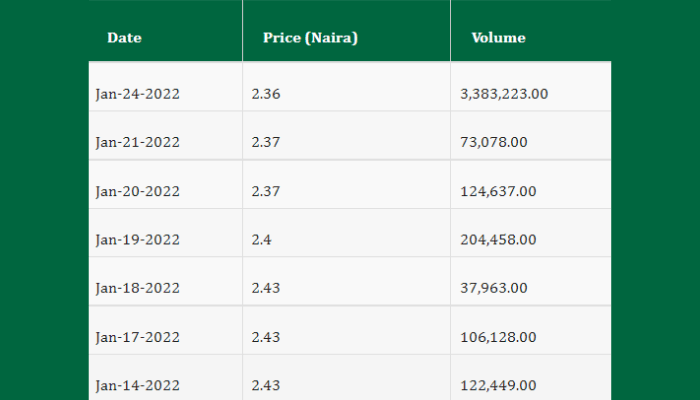Viewport: 700px width, 400px height.
Task: Select the Jan-17-2022 date cell
Action: click(x=138, y=337)
